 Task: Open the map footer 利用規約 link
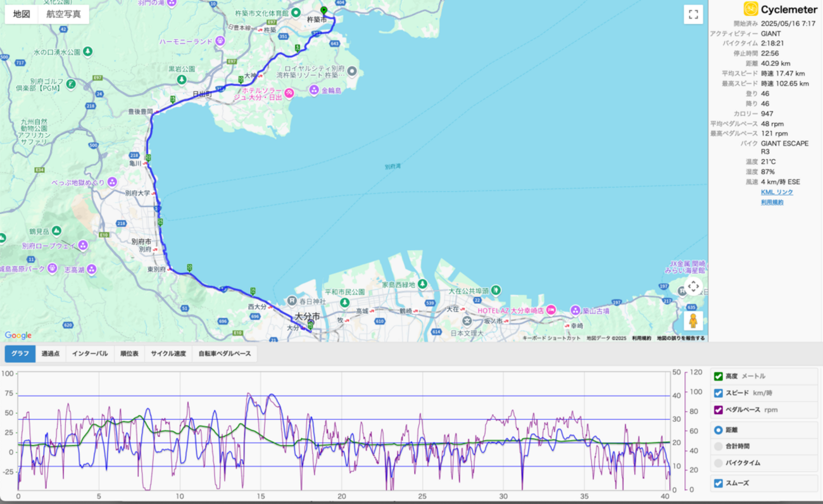[x=641, y=339]
